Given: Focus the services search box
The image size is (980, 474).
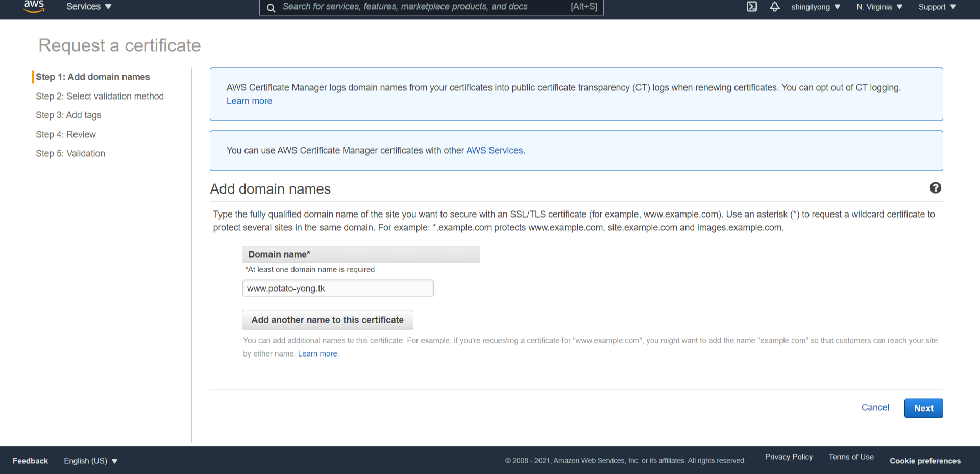Looking at the screenshot, I should pyautogui.click(x=431, y=7).
